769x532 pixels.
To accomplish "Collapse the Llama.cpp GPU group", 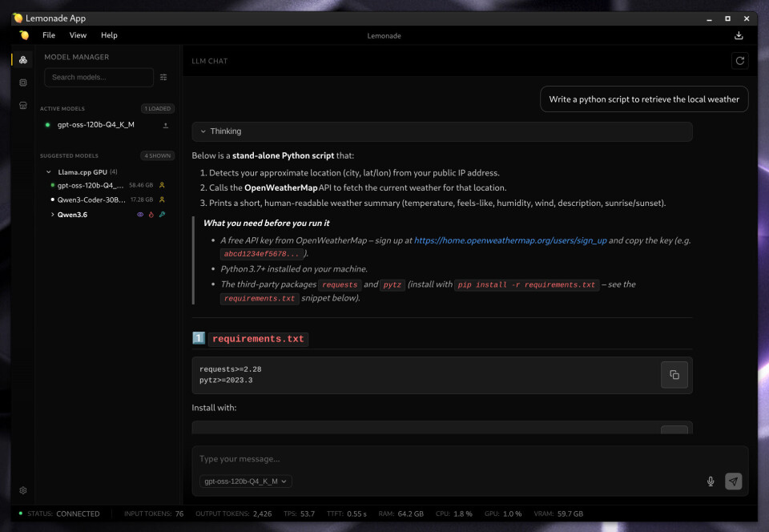I will [49, 172].
